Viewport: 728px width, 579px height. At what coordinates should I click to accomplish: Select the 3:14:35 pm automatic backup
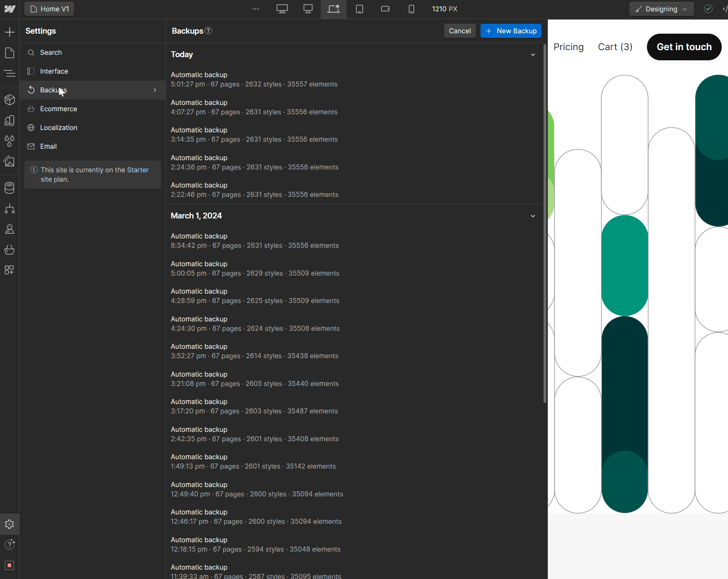coord(354,135)
